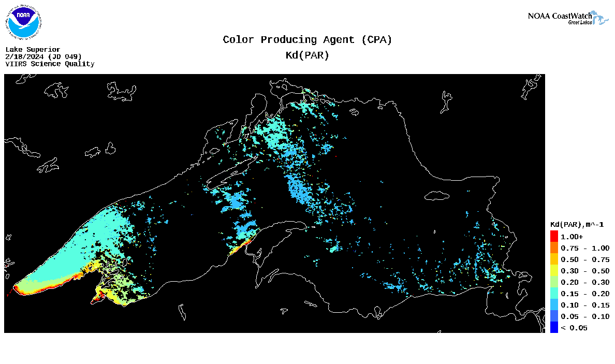The width and height of the screenshot is (615, 364).
Task: Click the '0.30 - 0.50' legend label
Action: pyautogui.click(x=585, y=271)
